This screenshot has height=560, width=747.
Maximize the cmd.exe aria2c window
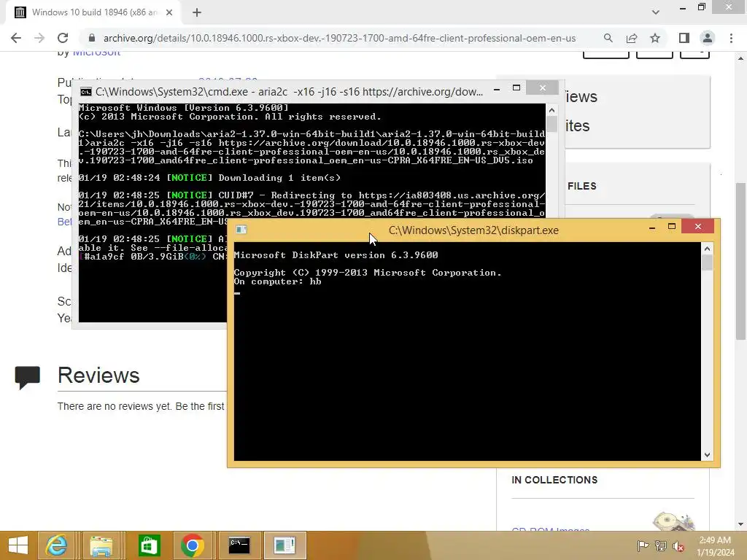516,88
